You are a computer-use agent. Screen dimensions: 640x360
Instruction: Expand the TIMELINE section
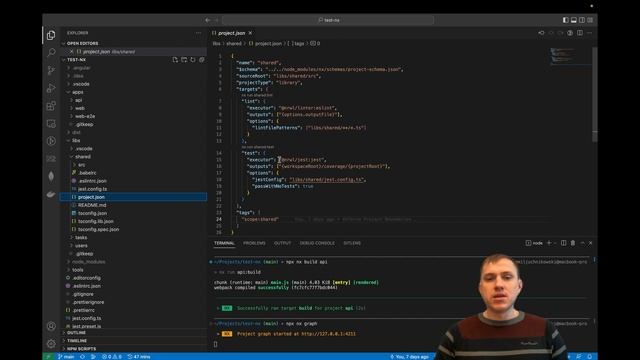click(x=77, y=340)
